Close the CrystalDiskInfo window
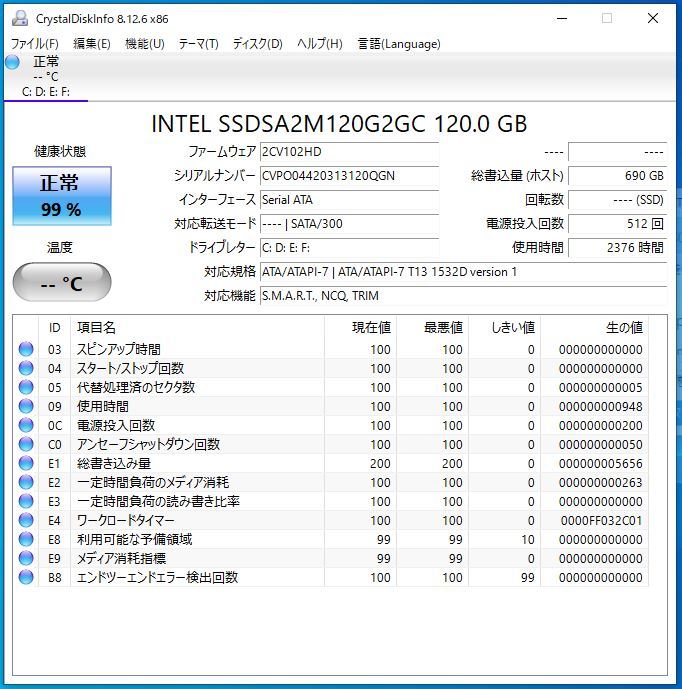Image resolution: width=682 pixels, height=689 pixels. coord(653,18)
